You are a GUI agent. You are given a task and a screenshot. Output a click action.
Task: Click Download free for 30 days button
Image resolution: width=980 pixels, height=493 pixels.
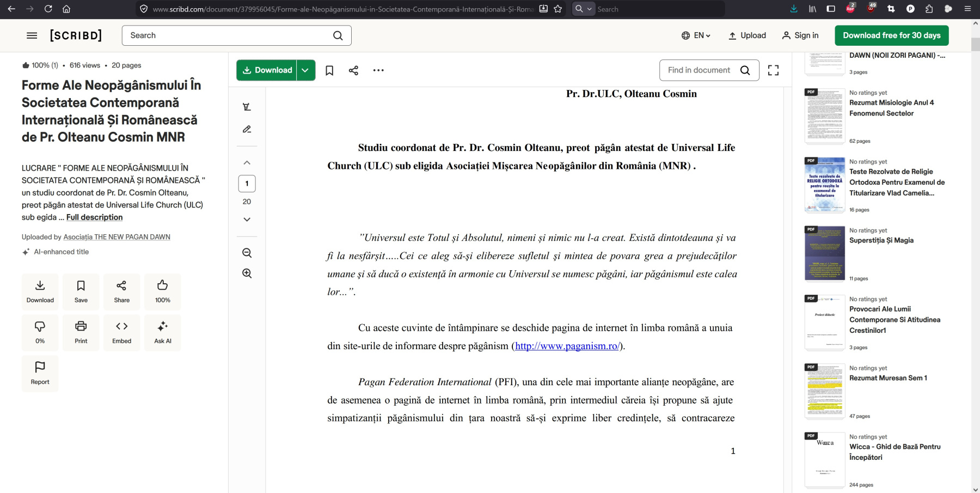891,35
